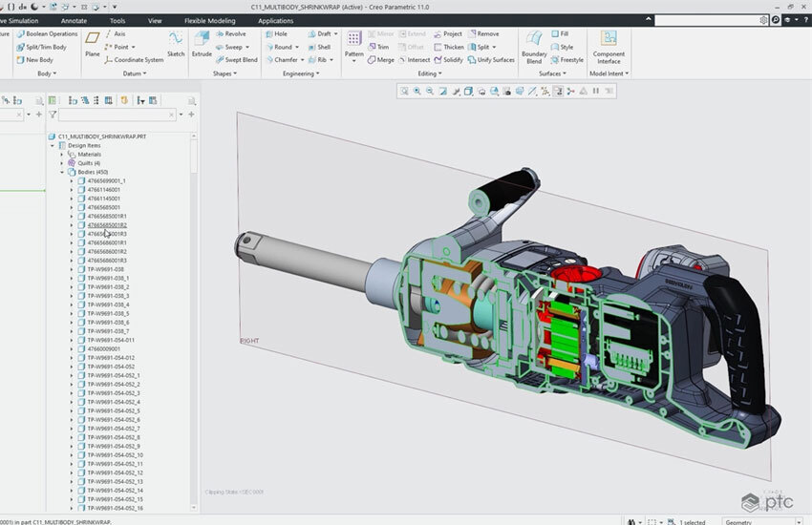
Task: Open Boundary Blend tool
Action: coord(534,47)
